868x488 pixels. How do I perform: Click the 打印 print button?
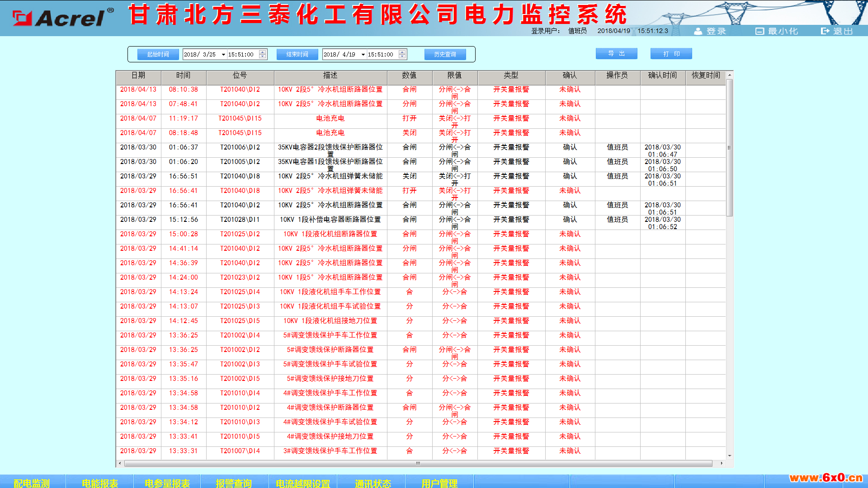[x=671, y=54]
